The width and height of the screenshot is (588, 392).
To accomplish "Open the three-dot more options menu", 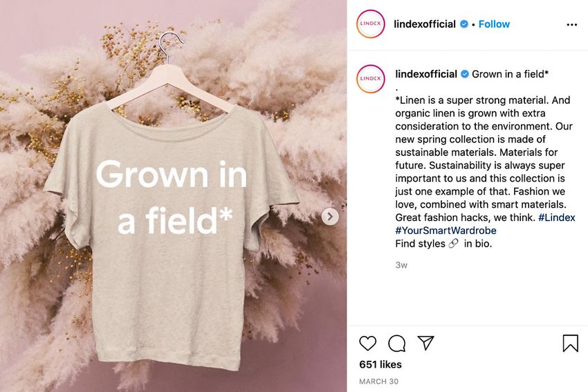I will tap(572, 25).
